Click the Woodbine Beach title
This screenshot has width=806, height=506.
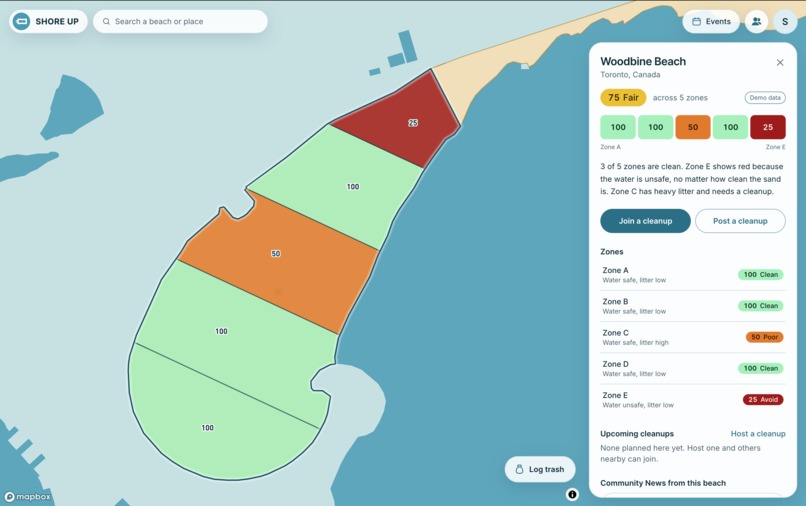coord(643,61)
